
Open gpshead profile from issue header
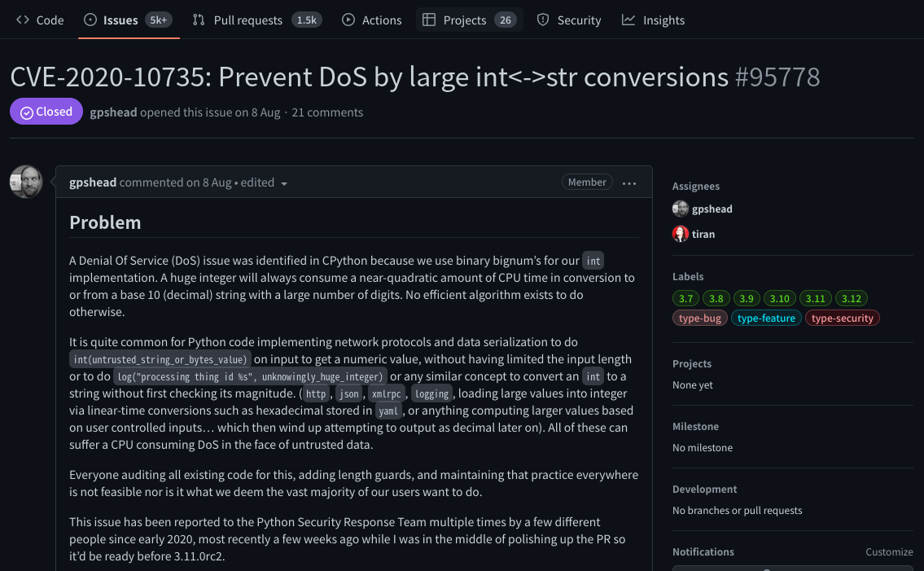coord(113,112)
